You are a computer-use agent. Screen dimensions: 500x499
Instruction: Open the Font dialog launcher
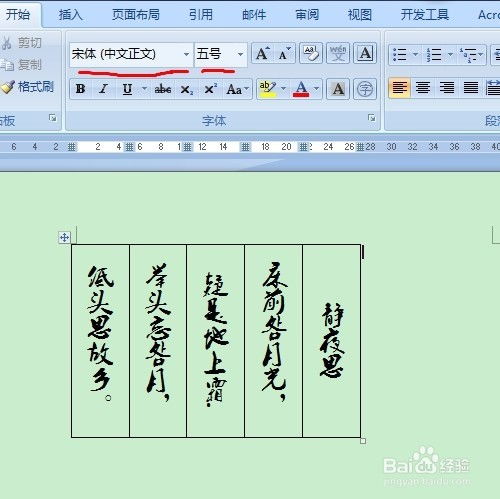click(x=371, y=117)
